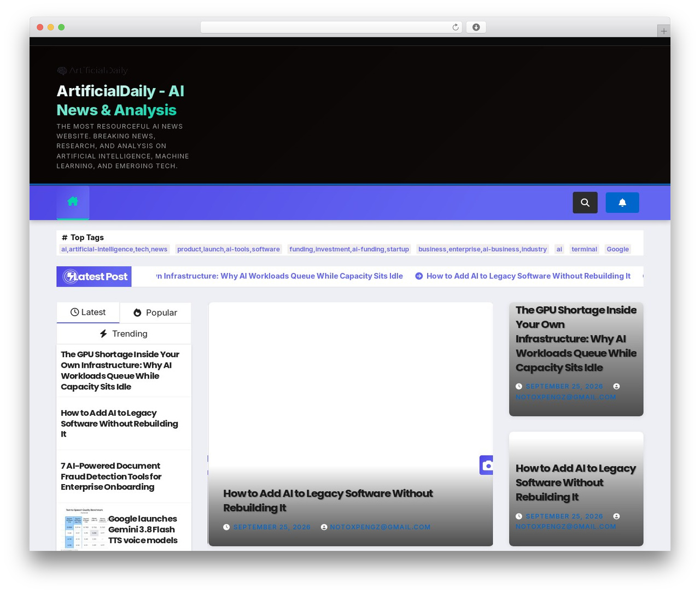The width and height of the screenshot is (700, 593).
Task: Open sidebar post 'The GPU Shortage Inside Your Own Infrastructure'
Action: click(120, 370)
